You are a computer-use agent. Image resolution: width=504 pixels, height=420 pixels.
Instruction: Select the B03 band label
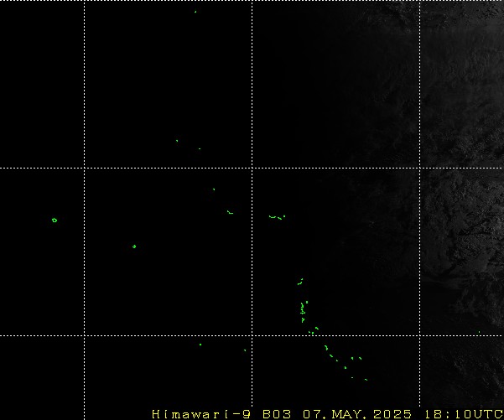[277, 414]
